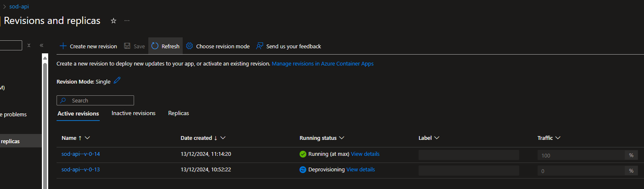Click the green Running status check icon
Viewport: 644px width, 189px height.
tap(303, 154)
